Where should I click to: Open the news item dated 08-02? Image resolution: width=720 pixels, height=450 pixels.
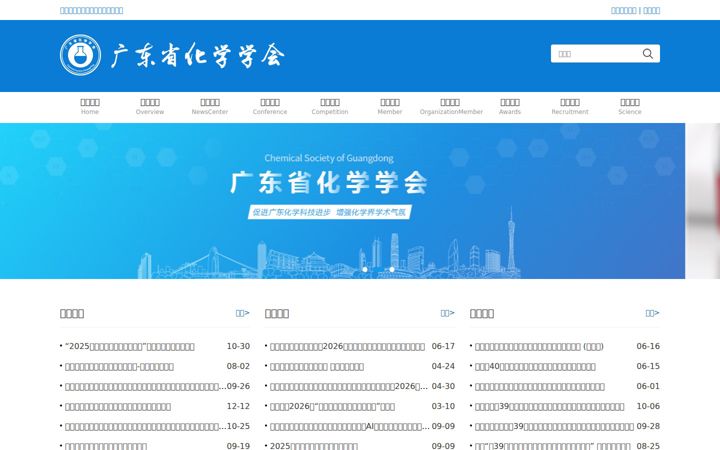(x=119, y=366)
